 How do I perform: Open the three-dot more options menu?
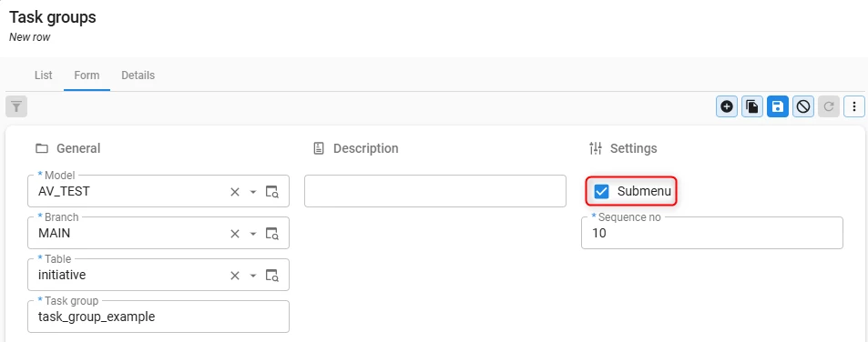click(x=854, y=106)
